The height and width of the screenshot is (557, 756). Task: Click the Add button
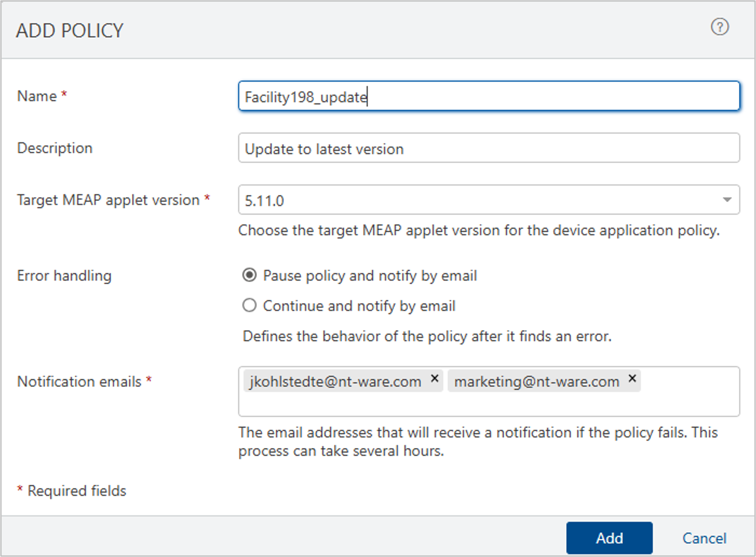coord(609,538)
